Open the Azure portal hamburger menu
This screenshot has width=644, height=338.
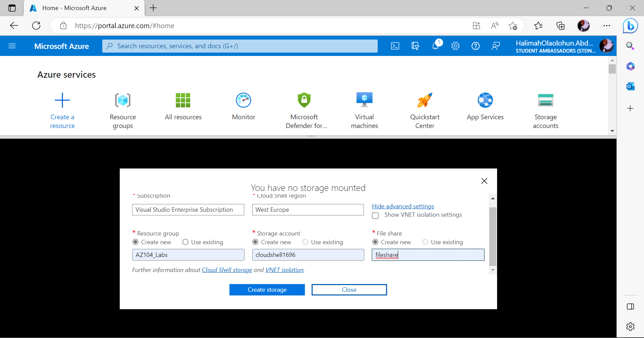point(12,46)
